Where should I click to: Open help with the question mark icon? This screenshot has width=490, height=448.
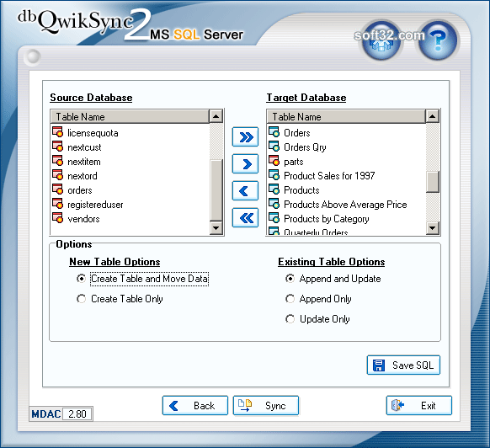(x=438, y=40)
